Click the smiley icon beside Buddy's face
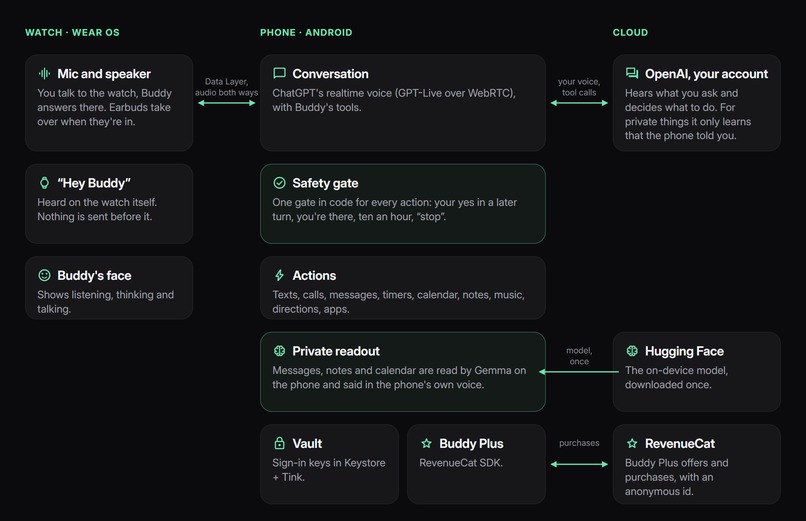Image resolution: width=806 pixels, height=521 pixels. (44, 275)
